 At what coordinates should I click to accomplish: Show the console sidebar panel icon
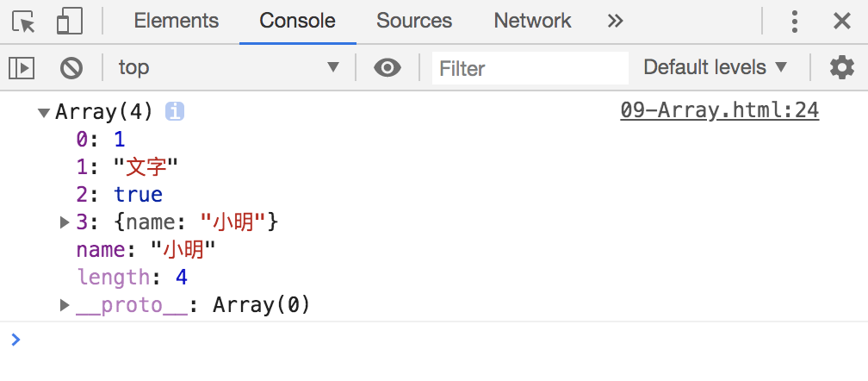point(22,68)
